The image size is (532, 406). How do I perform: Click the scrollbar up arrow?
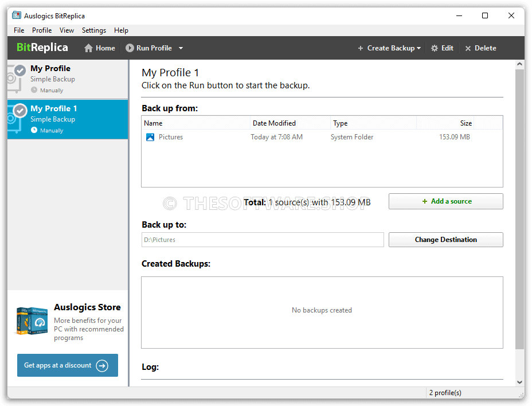pos(519,64)
